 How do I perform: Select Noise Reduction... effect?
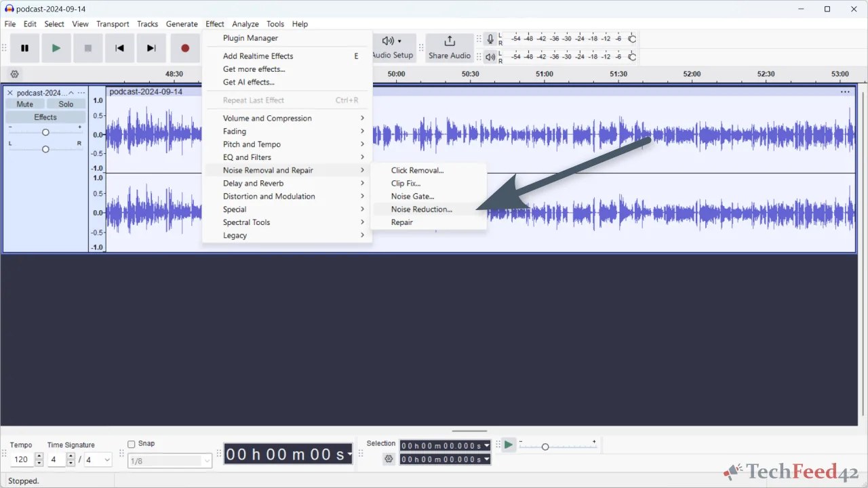tap(429, 209)
